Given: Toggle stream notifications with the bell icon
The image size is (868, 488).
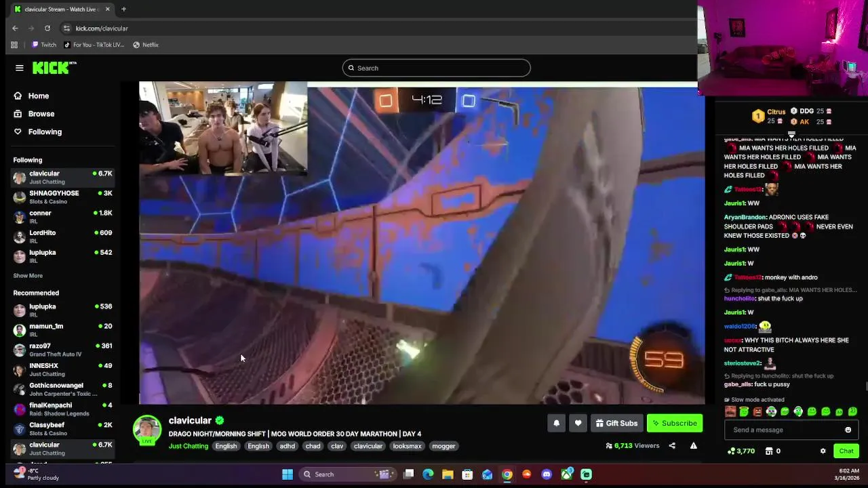Looking at the screenshot, I should click(556, 423).
